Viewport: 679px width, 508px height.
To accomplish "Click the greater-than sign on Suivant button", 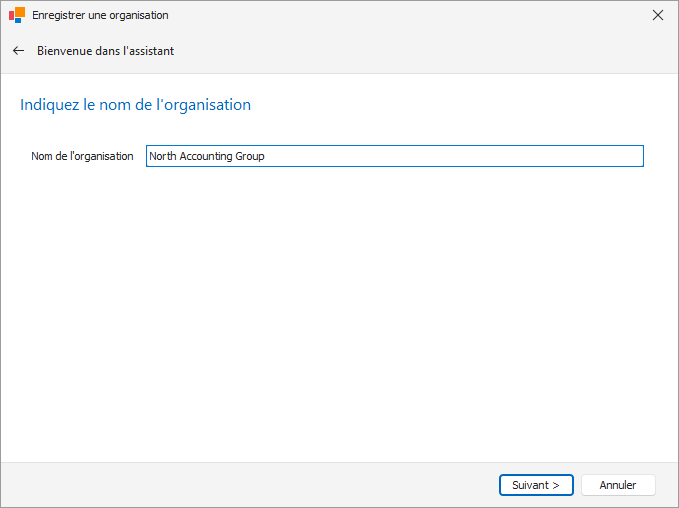I will (556, 485).
